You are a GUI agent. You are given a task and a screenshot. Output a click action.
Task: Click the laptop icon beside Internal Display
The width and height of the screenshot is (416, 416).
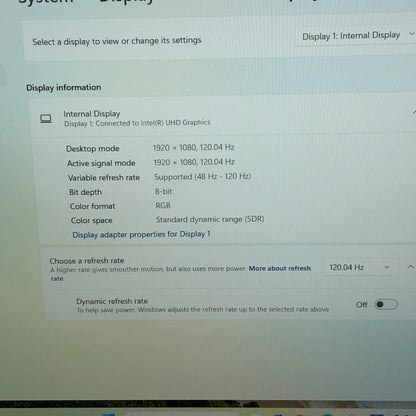coord(46,118)
